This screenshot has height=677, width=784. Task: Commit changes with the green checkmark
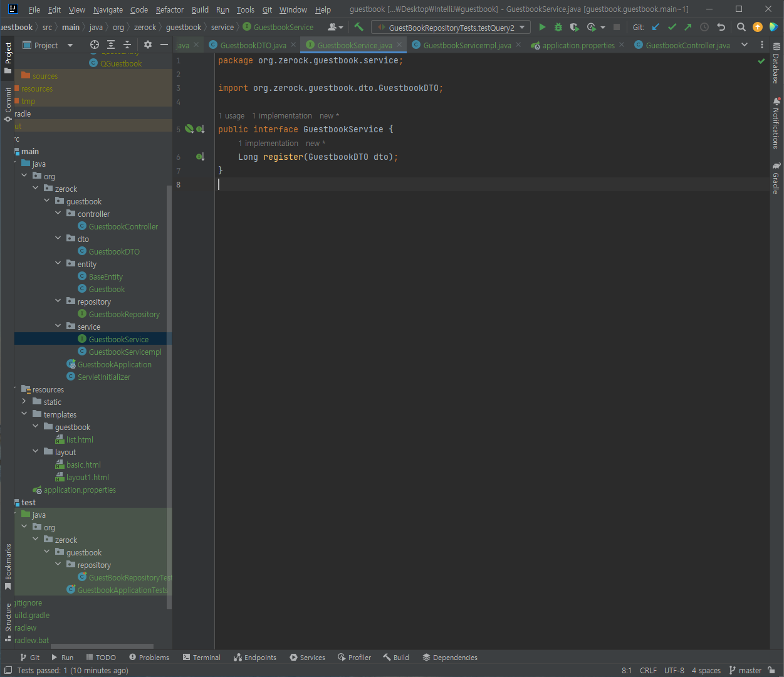(x=672, y=27)
